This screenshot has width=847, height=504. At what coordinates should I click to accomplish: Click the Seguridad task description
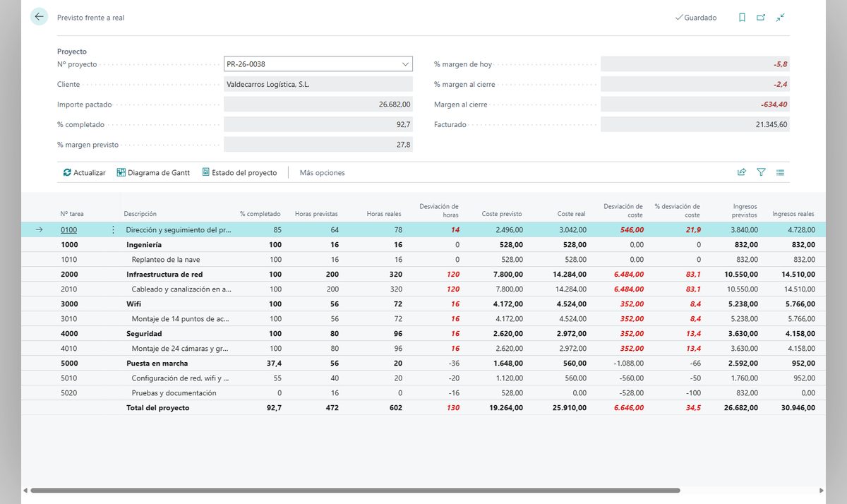(x=144, y=334)
